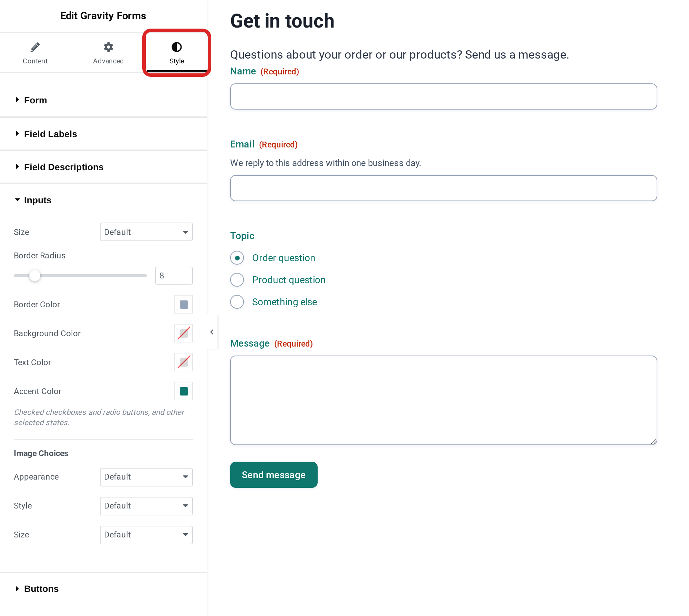This screenshot has height=616, width=689.
Task: Open the Image Choices Size dropdown
Action: [x=146, y=535]
